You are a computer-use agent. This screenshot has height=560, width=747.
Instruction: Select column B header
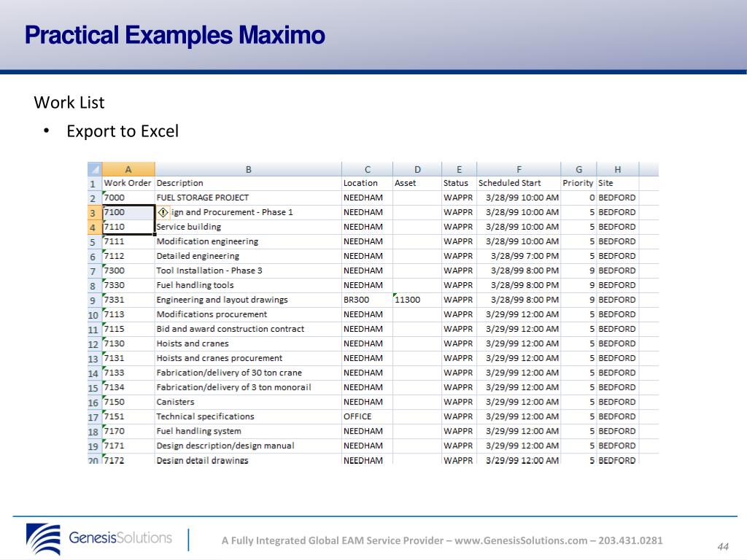248,169
